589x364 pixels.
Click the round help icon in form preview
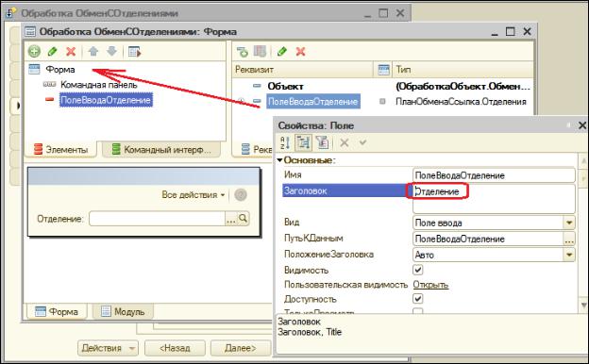pyautogui.click(x=241, y=195)
